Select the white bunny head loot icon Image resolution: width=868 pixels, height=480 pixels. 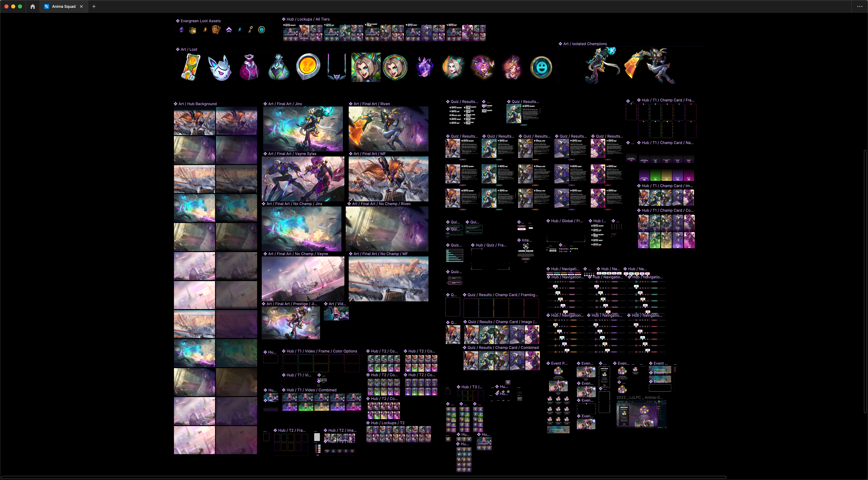[220, 68]
